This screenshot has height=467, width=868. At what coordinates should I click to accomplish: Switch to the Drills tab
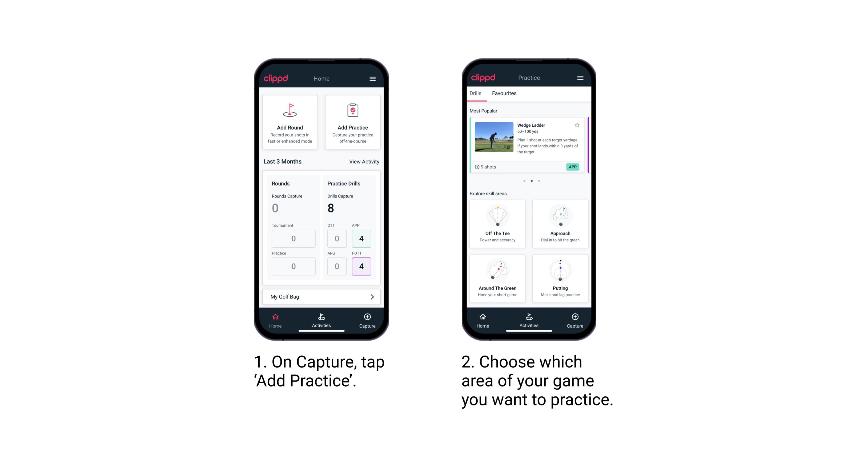(x=477, y=93)
